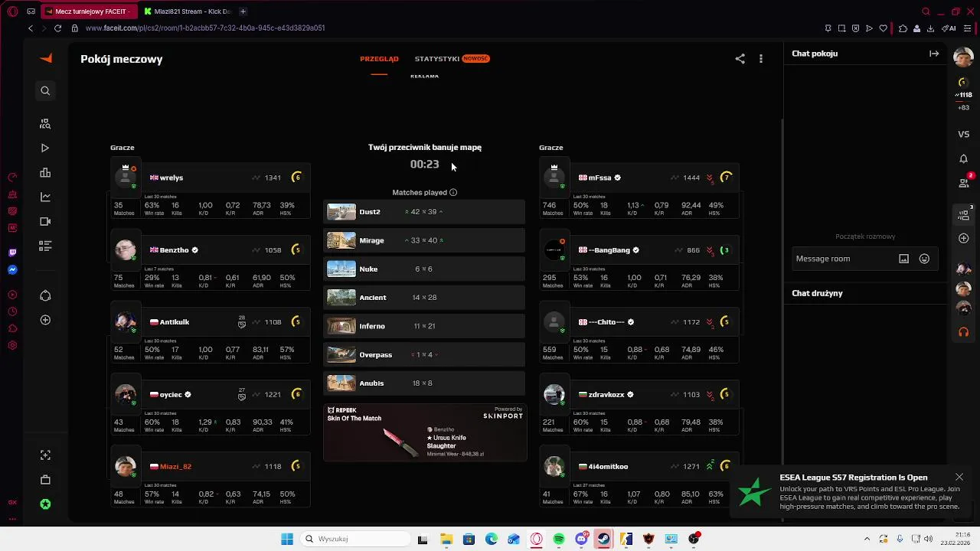Go back to the previous page
The height and width of the screenshot is (551, 980).
(31, 28)
